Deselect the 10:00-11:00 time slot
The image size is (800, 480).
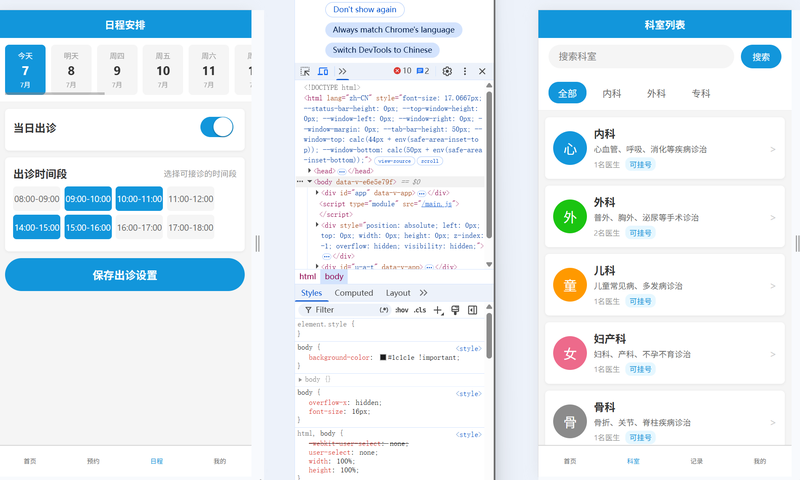click(139, 199)
